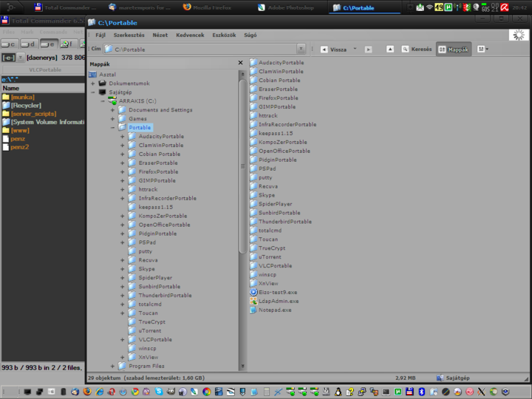Click the Vissza back arrow button
532x399 pixels.
(334, 50)
